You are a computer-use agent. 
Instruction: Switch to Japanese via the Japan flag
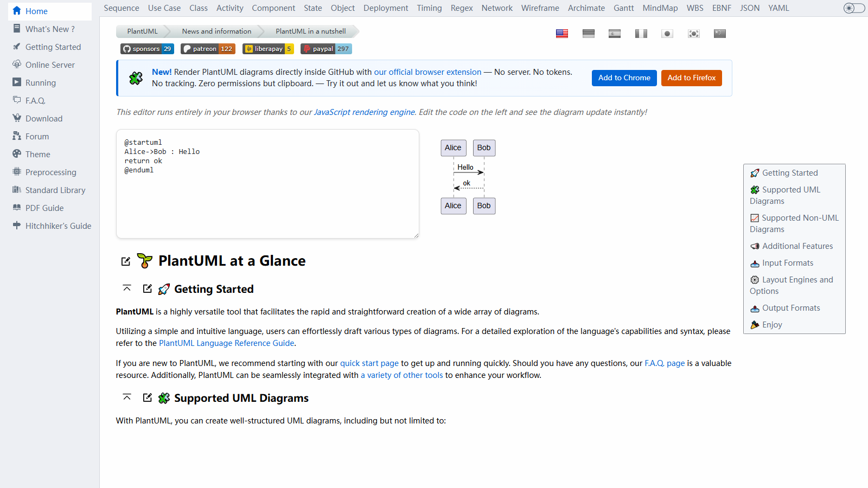[667, 34]
